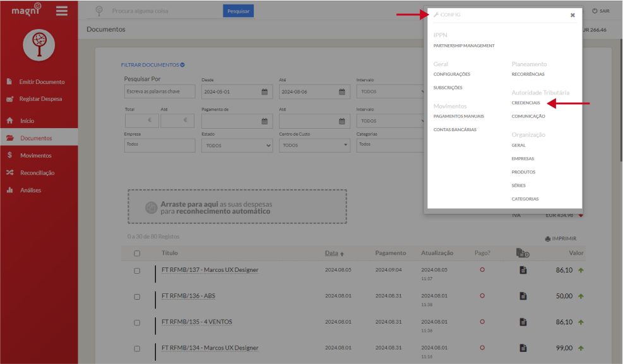
Task: Click the IMPRIMIR printer icon
Action: pos(548,238)
